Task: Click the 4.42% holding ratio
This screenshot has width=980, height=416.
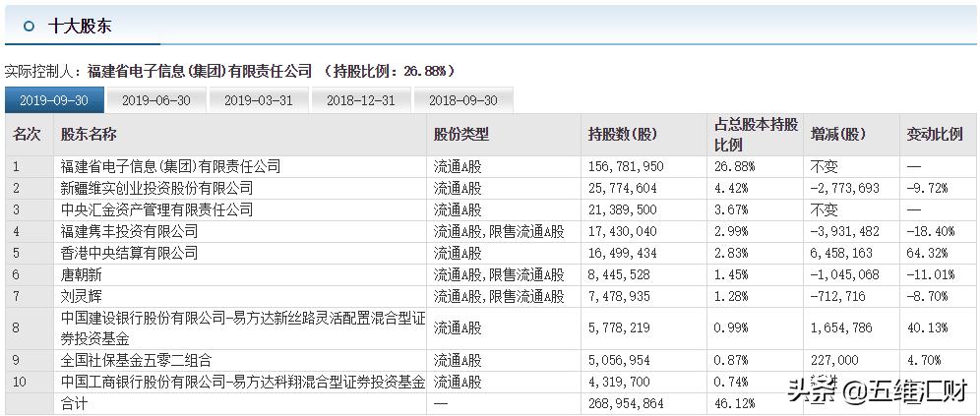Action: tap(731, 188)
